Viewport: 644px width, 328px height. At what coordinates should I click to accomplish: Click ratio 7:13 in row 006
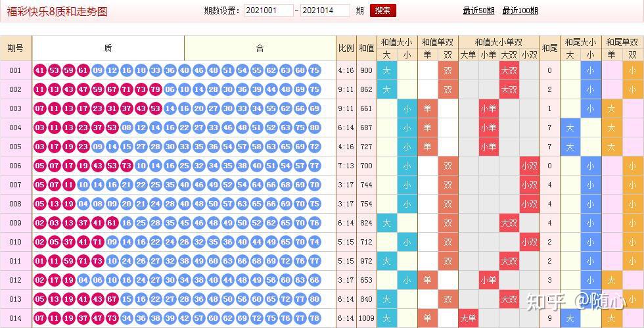(346, 166)
